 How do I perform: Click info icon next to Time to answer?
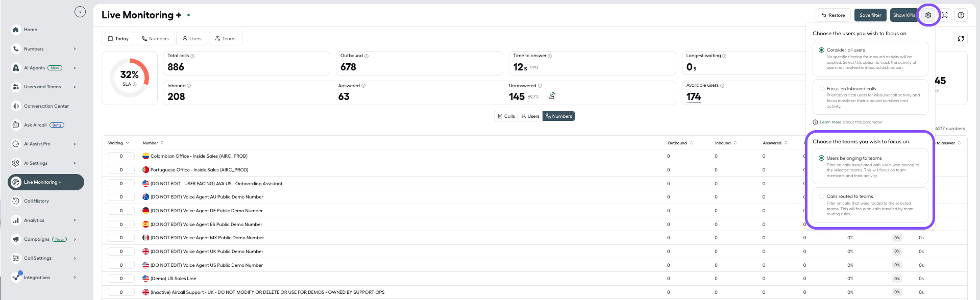tap(550, 56)
